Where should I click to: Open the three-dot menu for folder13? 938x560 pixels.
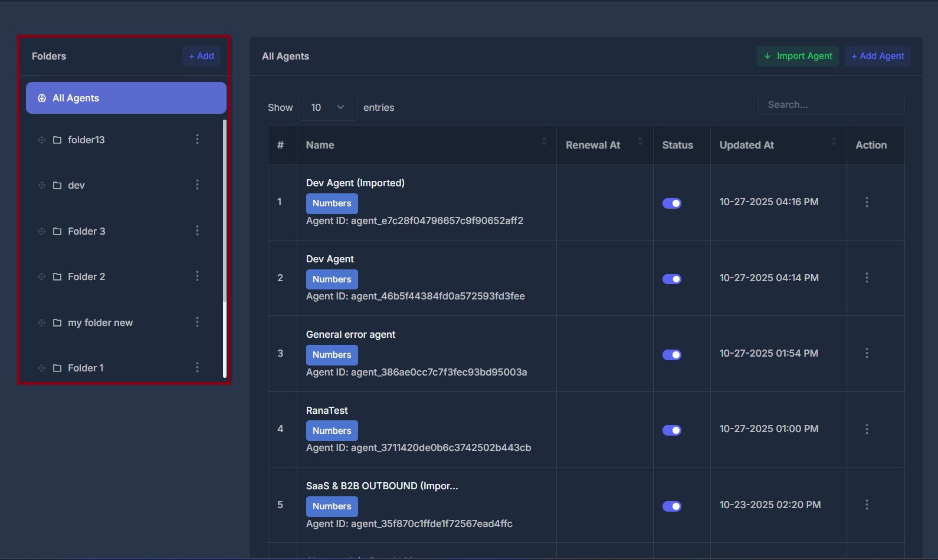[x=197, y=139]
